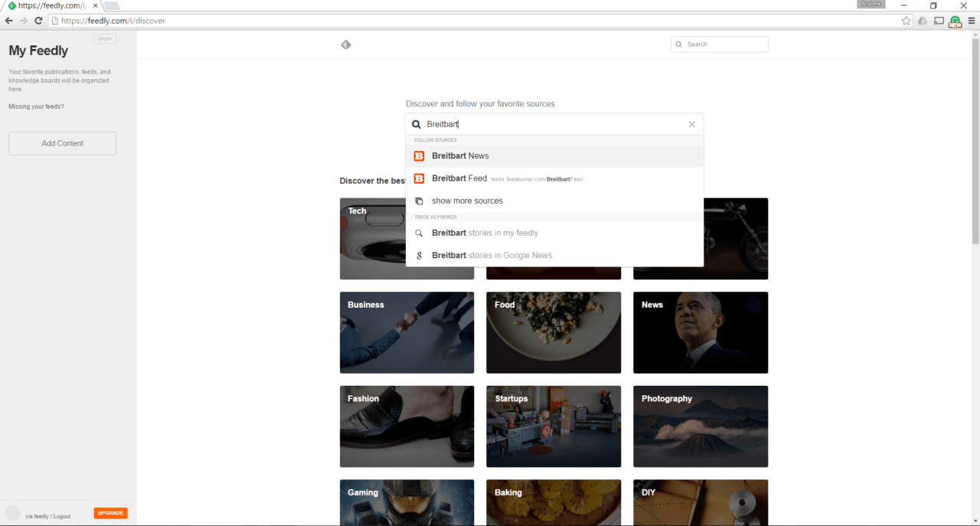
Task: Open the Photography category tile
Action: click(701, 426)
